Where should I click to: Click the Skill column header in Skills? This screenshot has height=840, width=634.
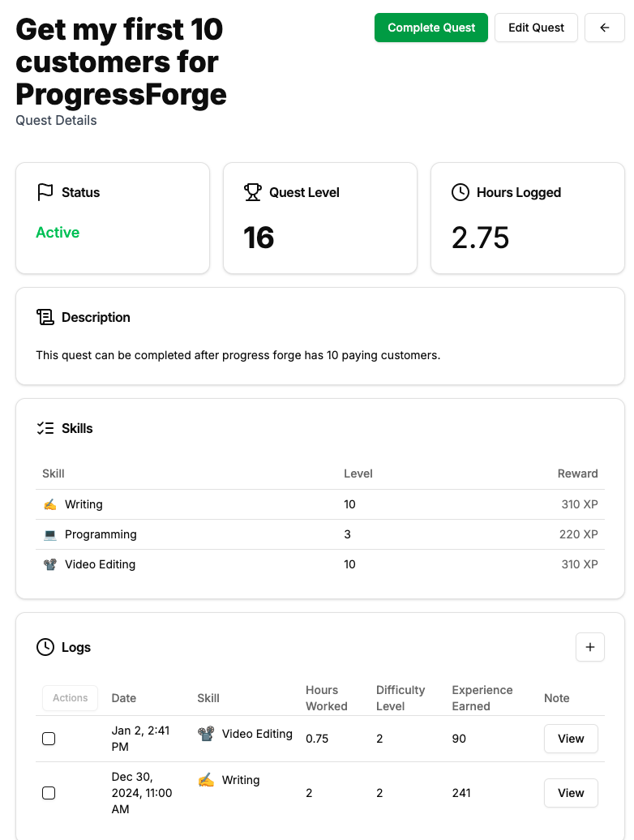[53, 474]
